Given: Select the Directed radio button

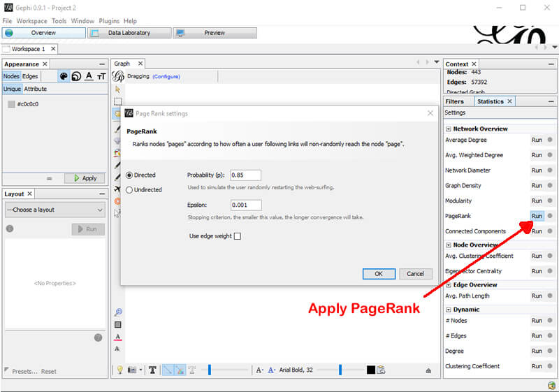Looking at the screenshot, I should (x=129, y=175).
